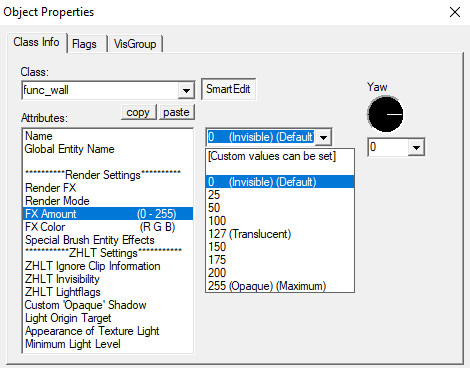Select ZHLT Lightflags attribute
470x368 pixels.
(108, 292)
